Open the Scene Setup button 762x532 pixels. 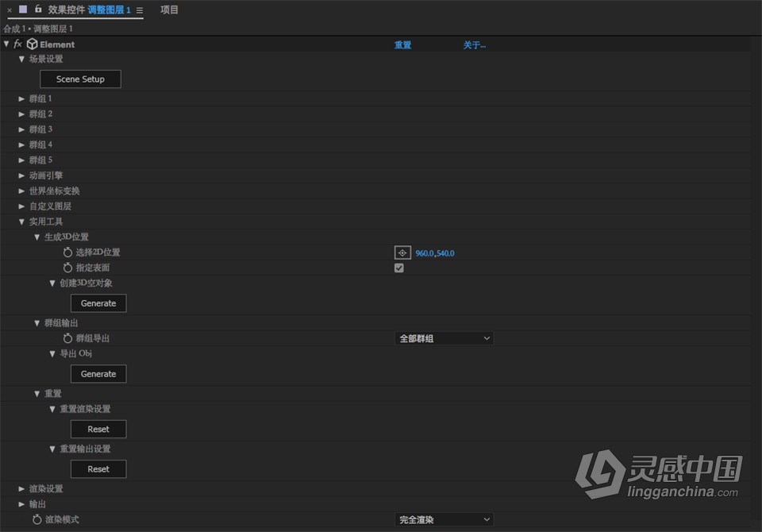click(x=80, y=79)
